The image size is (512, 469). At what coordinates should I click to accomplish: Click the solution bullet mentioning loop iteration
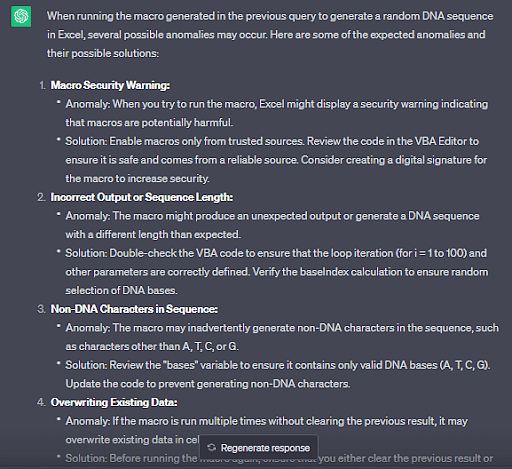[x=277, y=272]
